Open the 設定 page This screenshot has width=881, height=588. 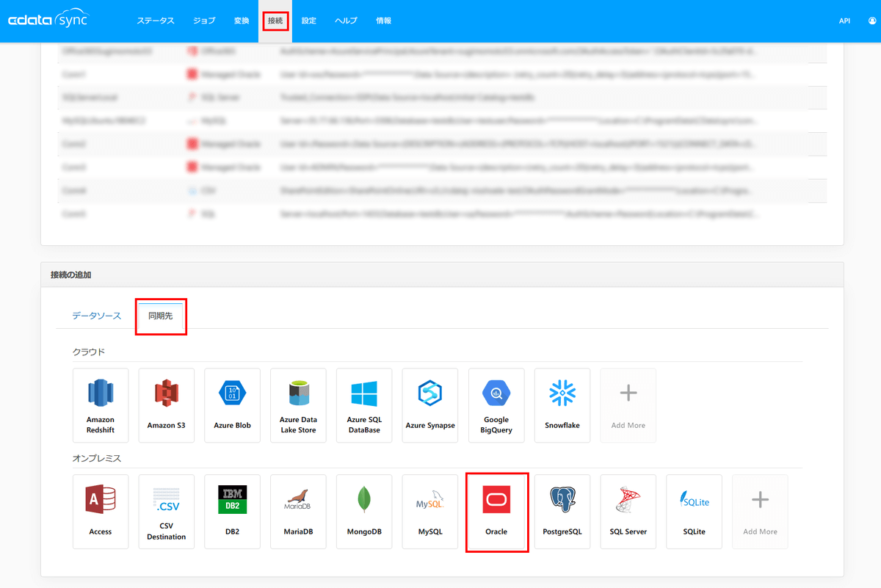309,21
